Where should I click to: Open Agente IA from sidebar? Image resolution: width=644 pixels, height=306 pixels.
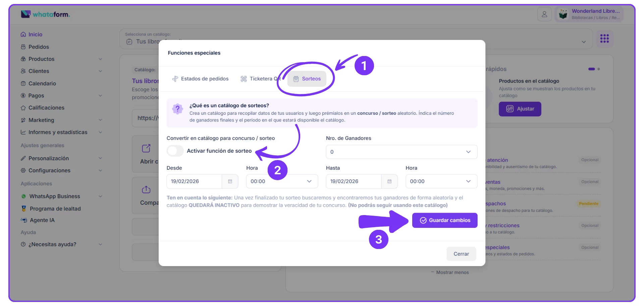[42, 220]
